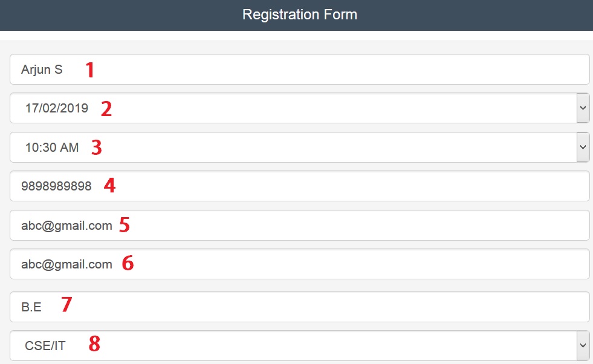Screen dimensions: 593x364
Task: Click the red number 6 annotation
Action: tap(128, 264)
